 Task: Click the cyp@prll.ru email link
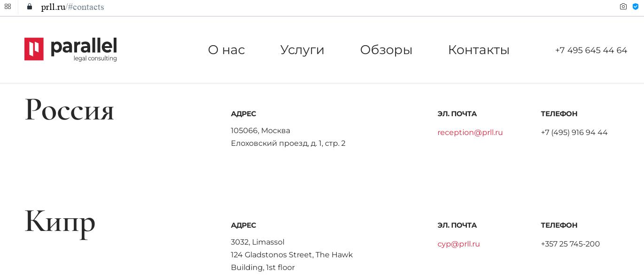pos(458,244)
